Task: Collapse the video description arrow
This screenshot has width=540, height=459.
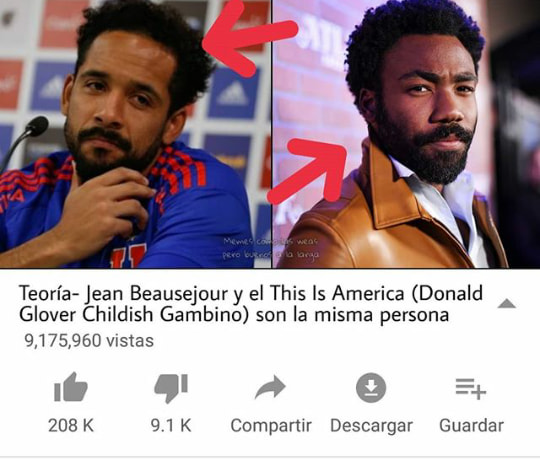Action: coord(507,303)
